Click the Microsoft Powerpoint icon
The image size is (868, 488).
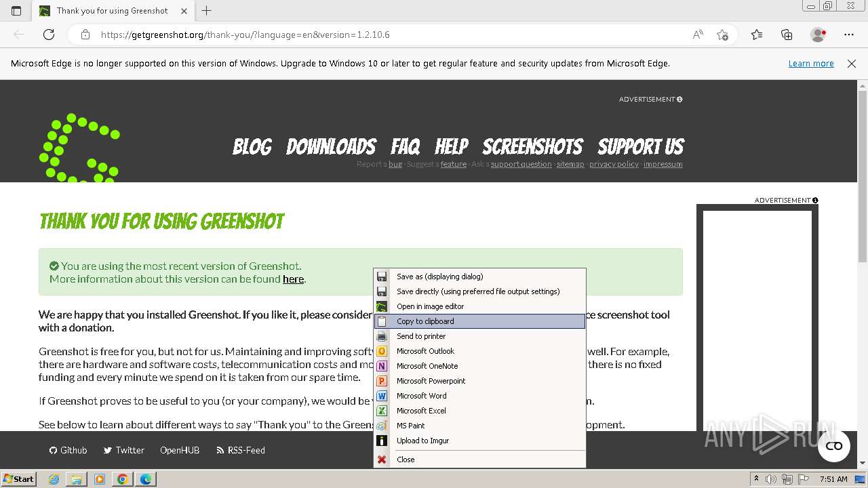point(382,381)
